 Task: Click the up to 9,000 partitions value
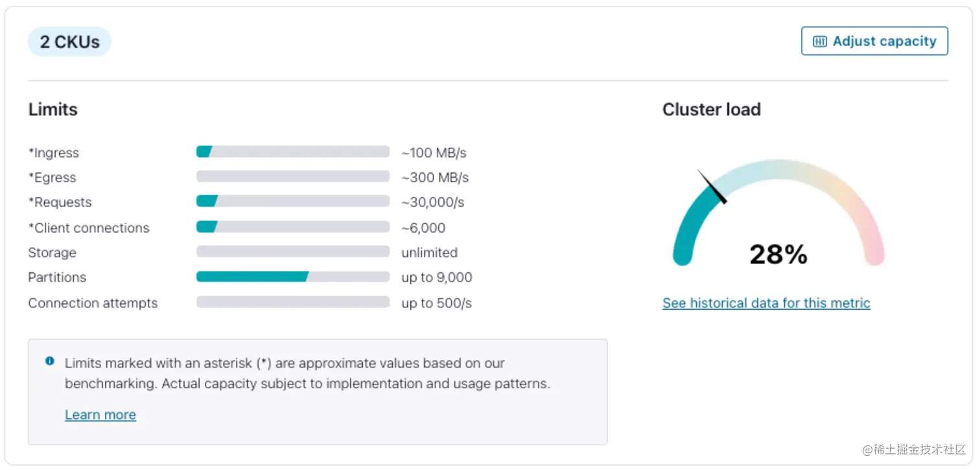436,277
